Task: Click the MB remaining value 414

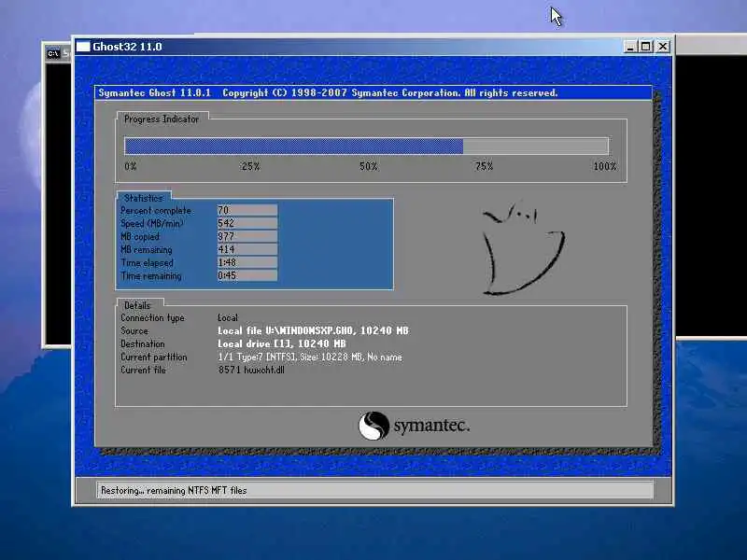Action: [247, 249]
